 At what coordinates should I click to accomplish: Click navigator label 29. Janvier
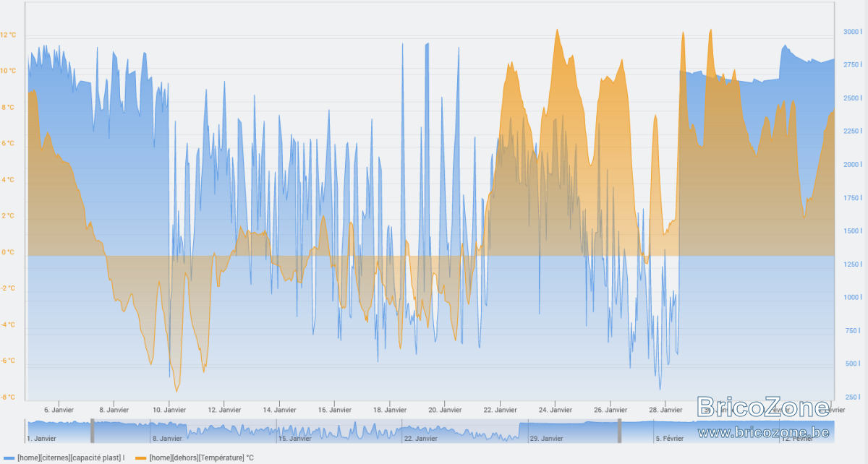546,438
